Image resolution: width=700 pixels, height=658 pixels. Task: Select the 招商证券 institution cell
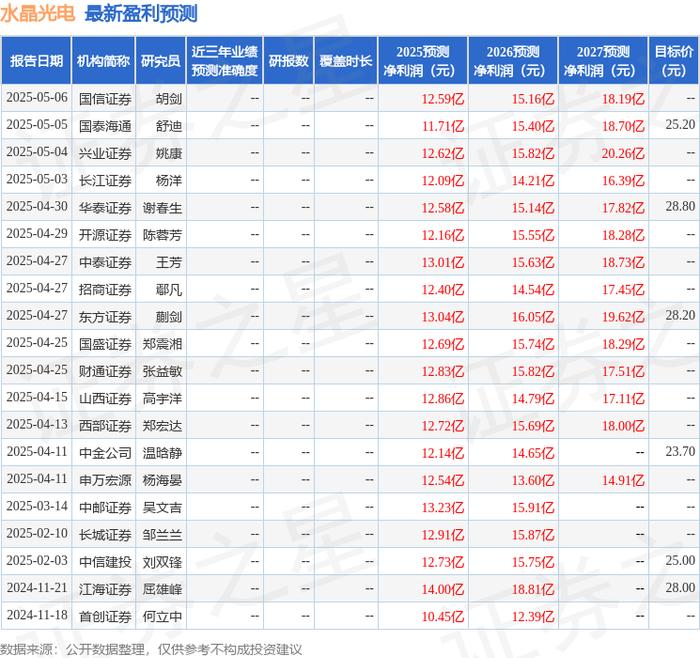pos(105,289)
